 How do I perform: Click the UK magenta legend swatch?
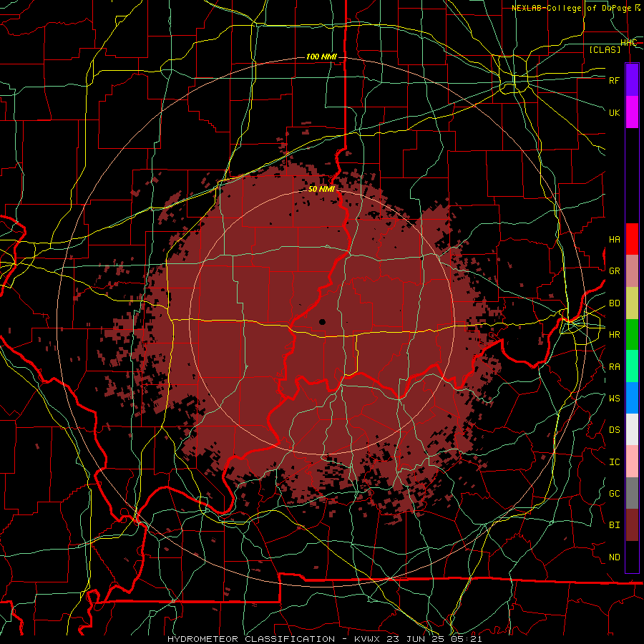click(x=632, y=112)
